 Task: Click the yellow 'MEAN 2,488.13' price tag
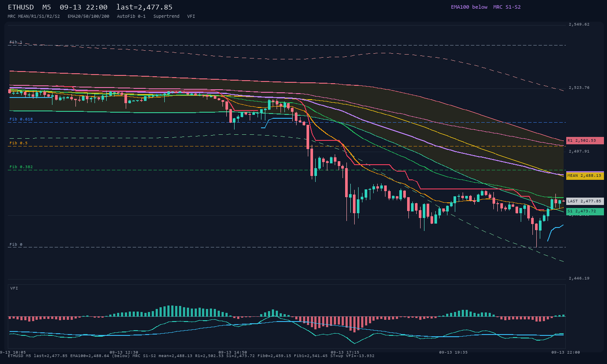tap(585, 175)
